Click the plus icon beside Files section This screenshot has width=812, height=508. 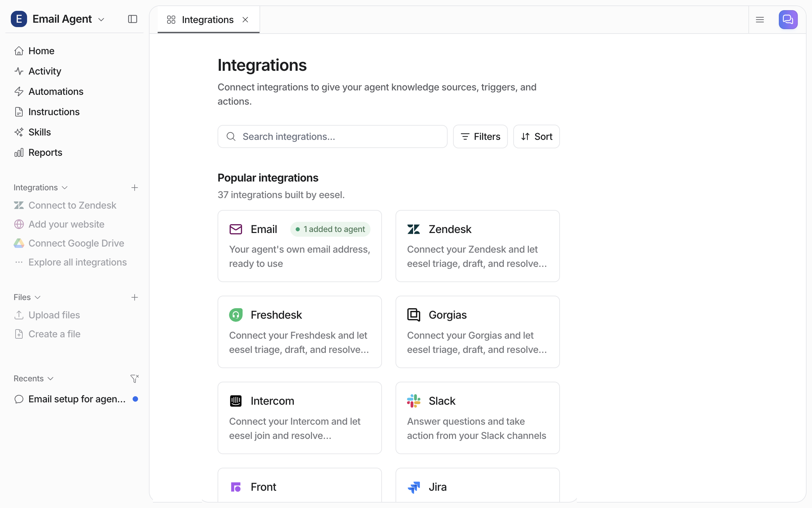[x=135, y=297]
